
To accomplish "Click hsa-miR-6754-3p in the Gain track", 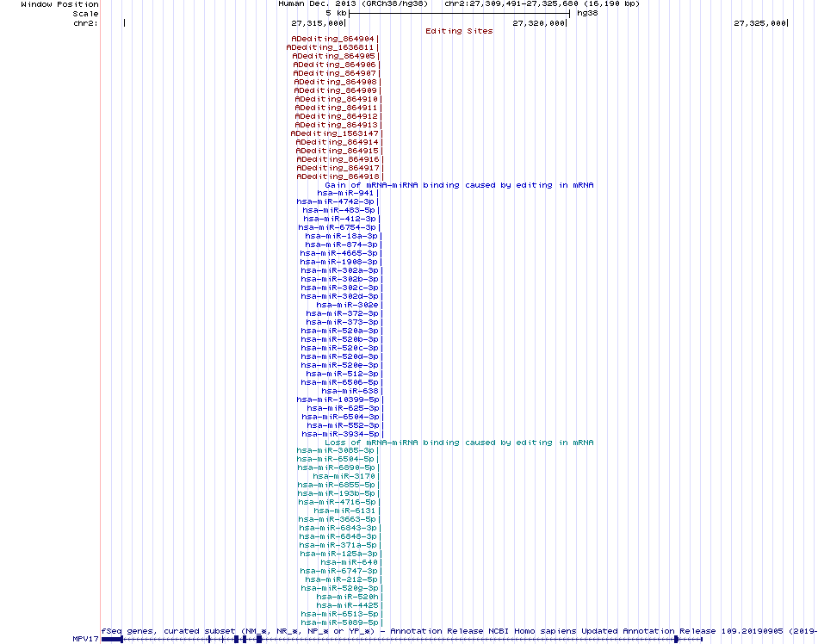I will (x=337, y=227).
